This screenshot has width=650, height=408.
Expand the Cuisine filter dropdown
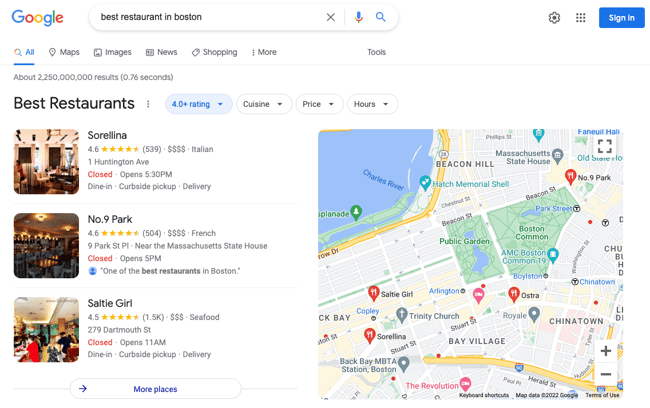(x=264, y=104)
